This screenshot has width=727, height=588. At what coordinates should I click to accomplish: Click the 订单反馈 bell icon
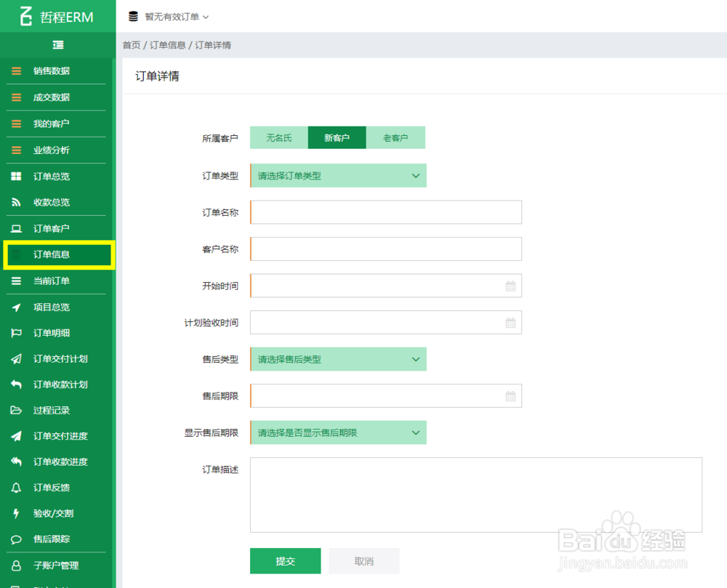15,487
